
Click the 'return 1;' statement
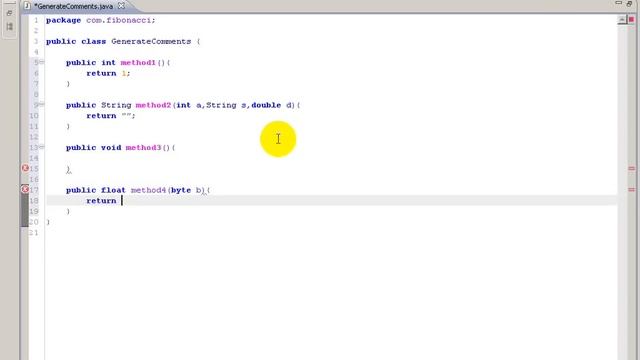(x=108, y=73)
